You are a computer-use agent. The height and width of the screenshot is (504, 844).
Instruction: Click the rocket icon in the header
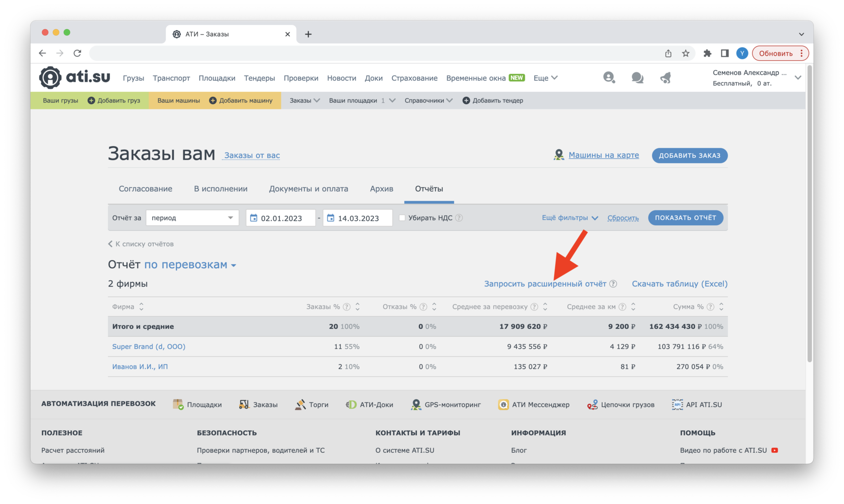click(666, 77)
